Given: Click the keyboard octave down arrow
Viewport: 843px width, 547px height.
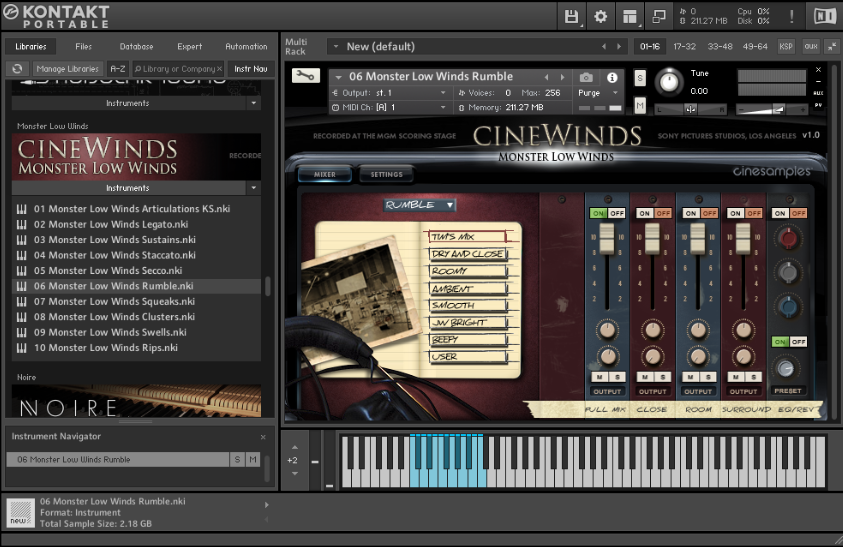Looking at the screenshot, I should click(x=295, y=473).
